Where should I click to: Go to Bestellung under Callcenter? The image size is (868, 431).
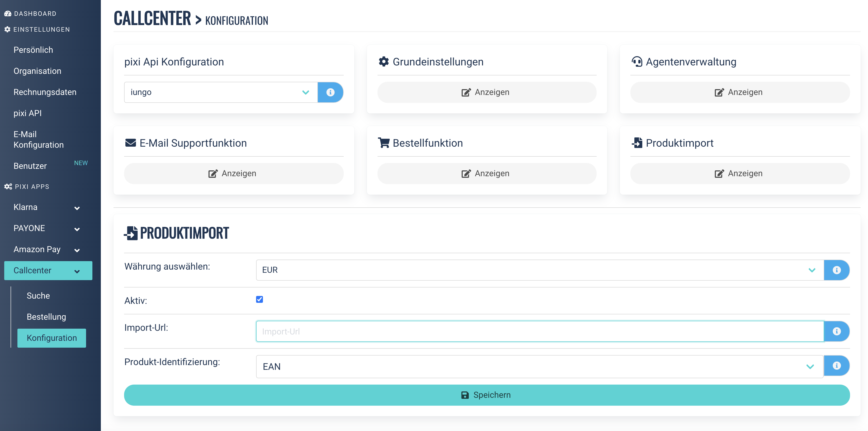[x=46, y=317]
